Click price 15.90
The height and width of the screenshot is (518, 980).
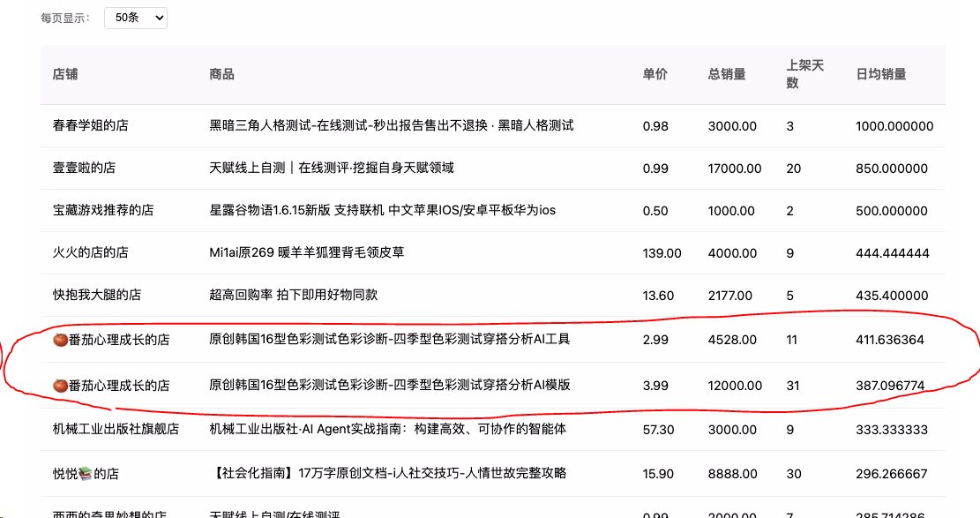(x=658, y=474)
